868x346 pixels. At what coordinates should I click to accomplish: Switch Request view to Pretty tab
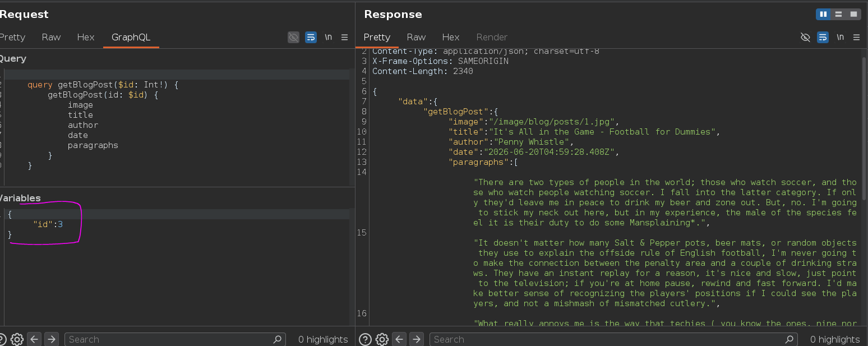tap(12, 37)
